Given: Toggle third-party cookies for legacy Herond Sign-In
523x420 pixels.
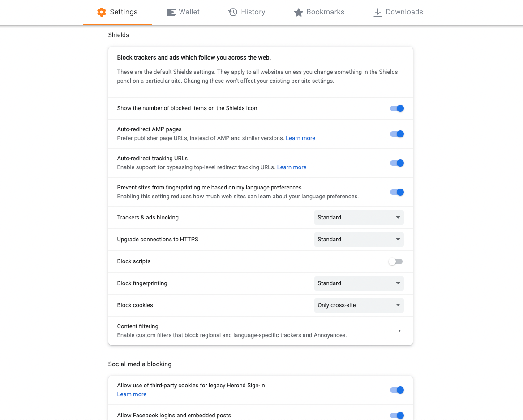Looking at the screenshot, I should click(x=397, y=390).
